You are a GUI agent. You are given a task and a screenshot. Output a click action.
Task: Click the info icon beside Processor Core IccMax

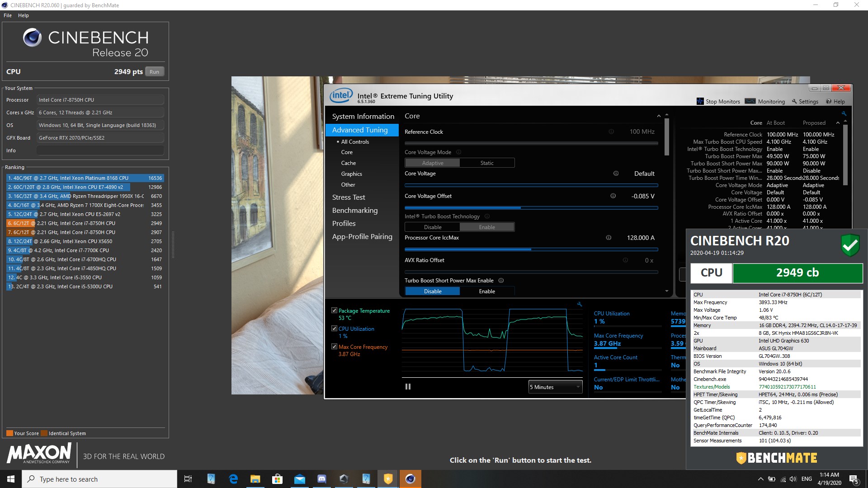click(x=609, y=238)
